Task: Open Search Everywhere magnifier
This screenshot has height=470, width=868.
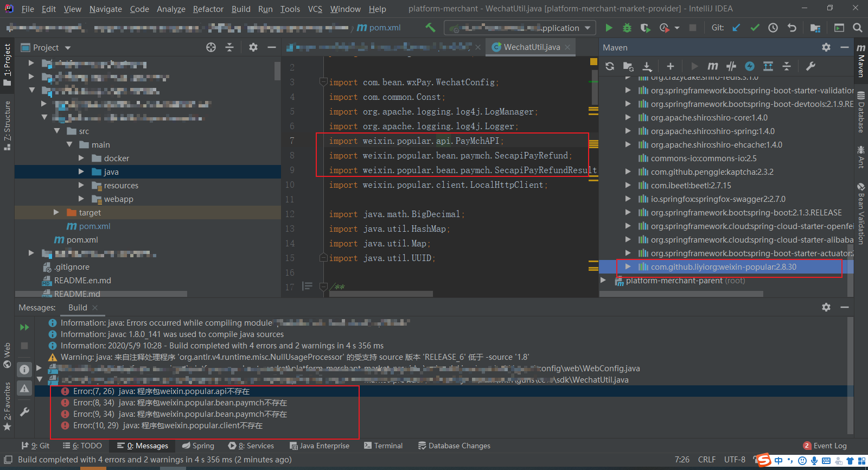Action: point(858,28)
